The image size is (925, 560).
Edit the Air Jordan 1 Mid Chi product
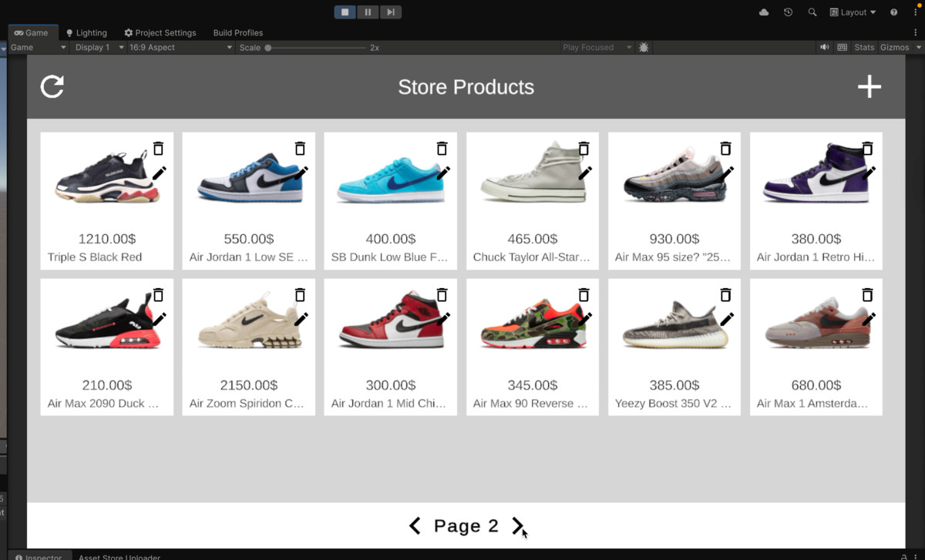(x=442, y=319)
